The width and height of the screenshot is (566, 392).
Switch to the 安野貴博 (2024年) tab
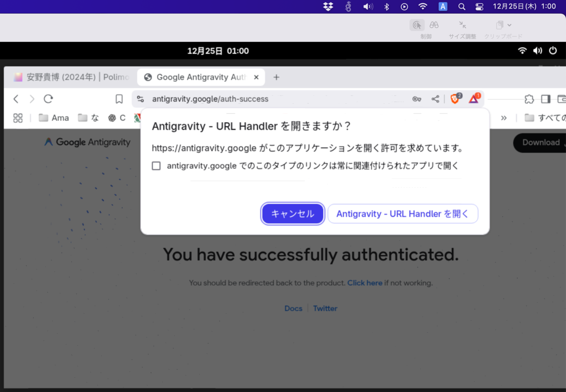click(x=71, y=77)
